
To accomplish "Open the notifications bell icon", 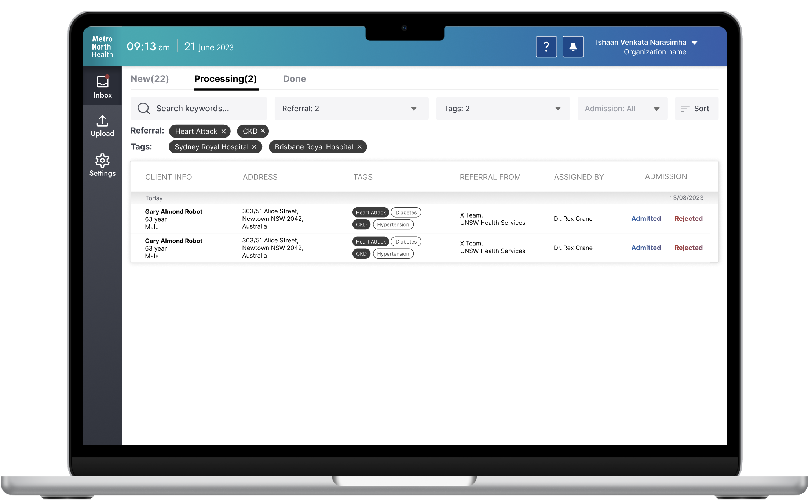I will pyautogui.click(x=573, y=47).
